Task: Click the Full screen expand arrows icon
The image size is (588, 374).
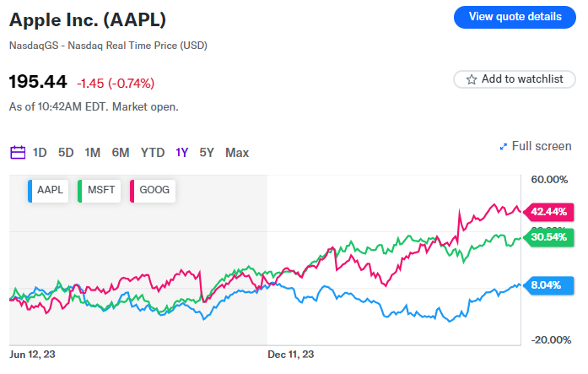Action: click(504, 147)
